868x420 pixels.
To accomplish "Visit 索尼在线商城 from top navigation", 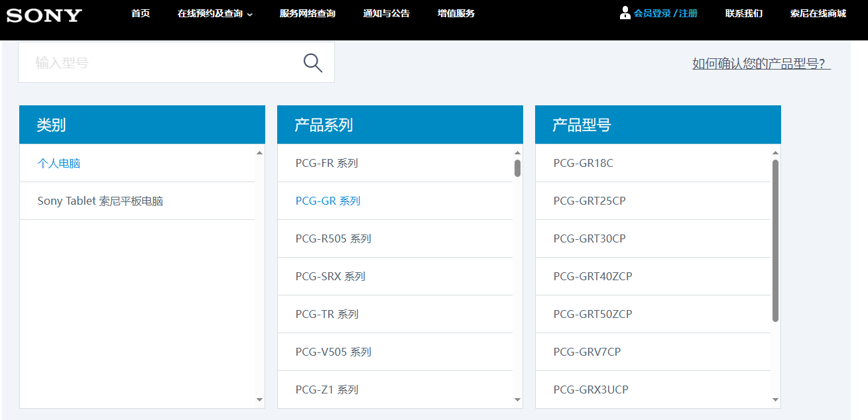I will [x=819, y=13].
